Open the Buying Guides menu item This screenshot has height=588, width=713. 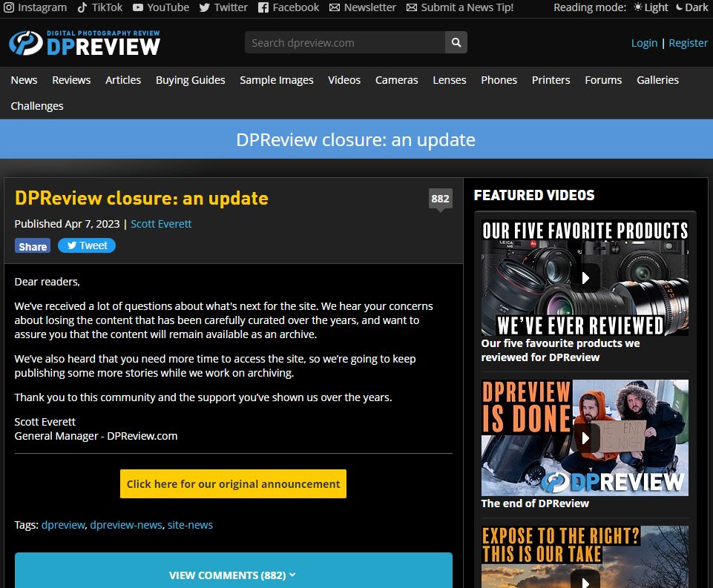[191, 80]
